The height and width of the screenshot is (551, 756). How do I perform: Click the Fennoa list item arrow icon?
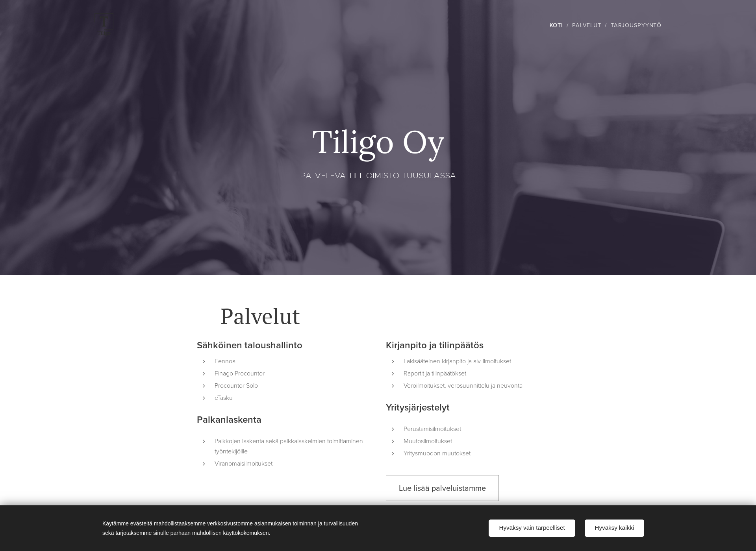coord(204,361)
